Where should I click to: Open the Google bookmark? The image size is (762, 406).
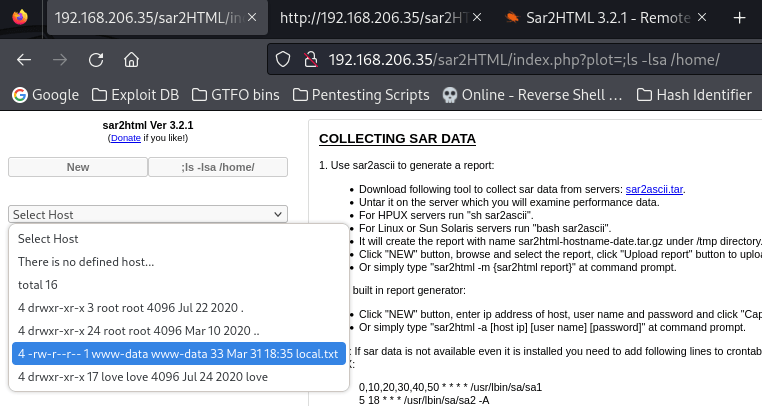45,95
